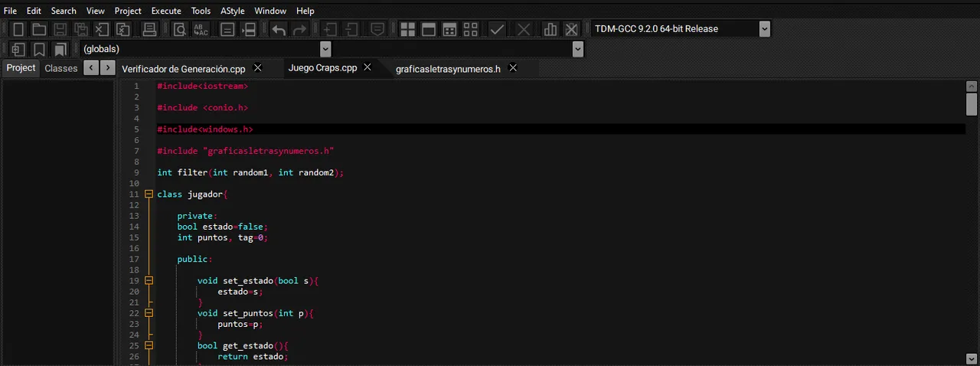Screen dimensions: 980x366
Task: Open the Tools menu
Action: click(x=201, y=11)
